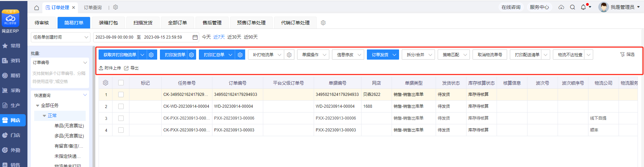The height and width of the screenshot is (167, 644).
Task: Toggle select-all checkbox in table header
Action: [x=121, y=83]
